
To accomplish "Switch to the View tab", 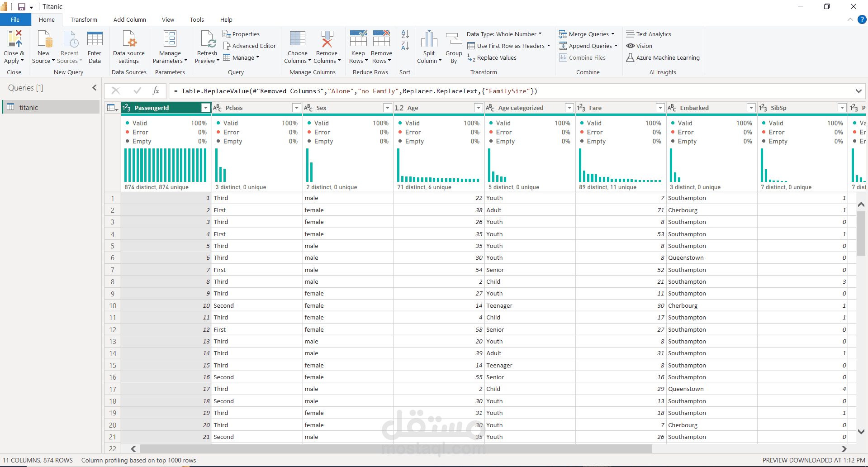I will click(168, 19).
